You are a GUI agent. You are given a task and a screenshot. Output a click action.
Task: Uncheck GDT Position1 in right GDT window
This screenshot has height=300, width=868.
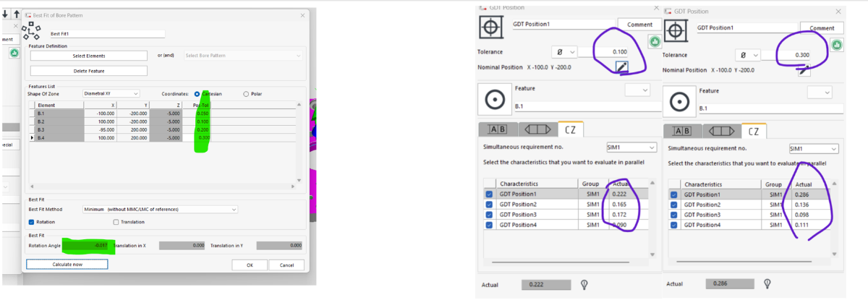pyautogui.click(x=675, y=194)
